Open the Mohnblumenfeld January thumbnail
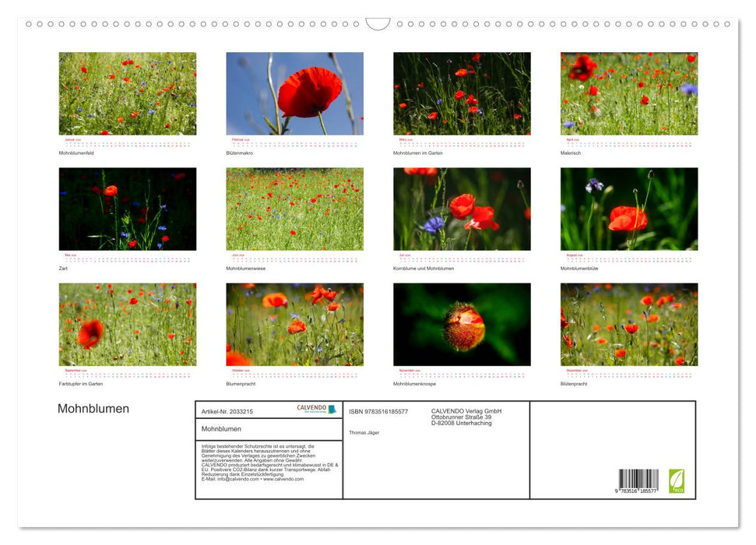The height and width of the screenshot is (545, 756). coord(128,93)
